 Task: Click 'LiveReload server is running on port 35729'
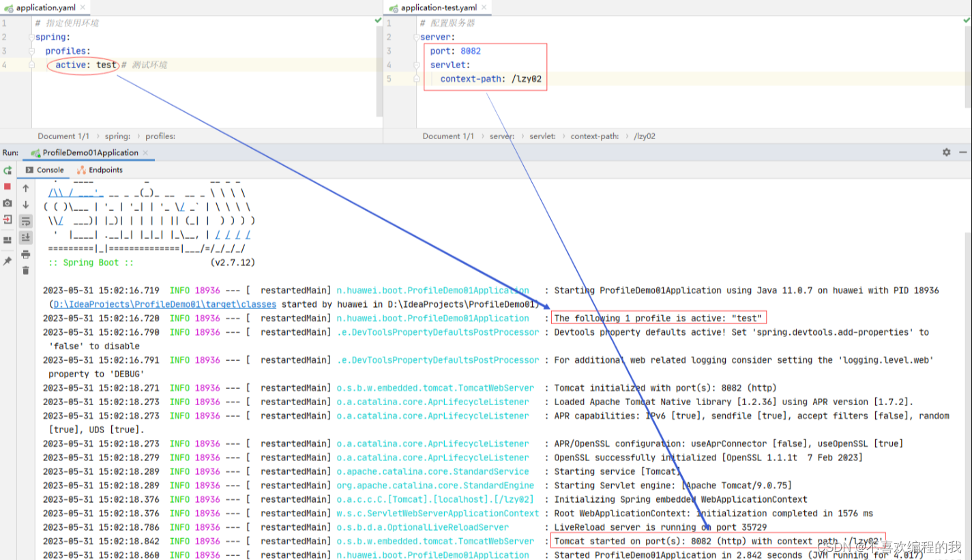point(660,527)
